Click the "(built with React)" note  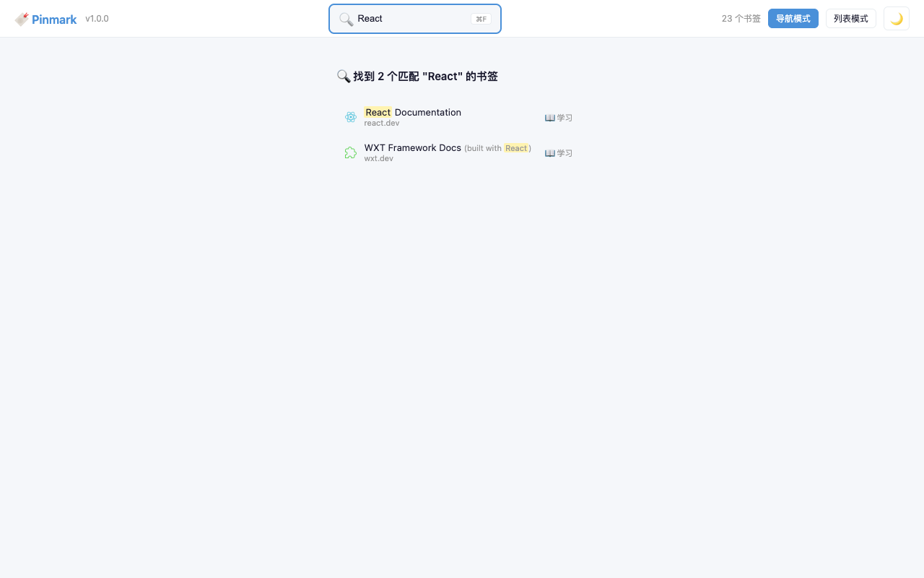497,148
